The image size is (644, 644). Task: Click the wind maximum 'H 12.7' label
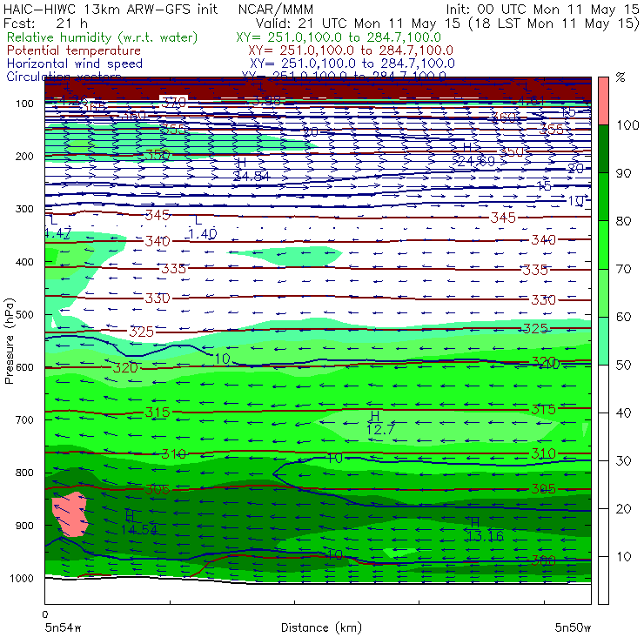380,423
